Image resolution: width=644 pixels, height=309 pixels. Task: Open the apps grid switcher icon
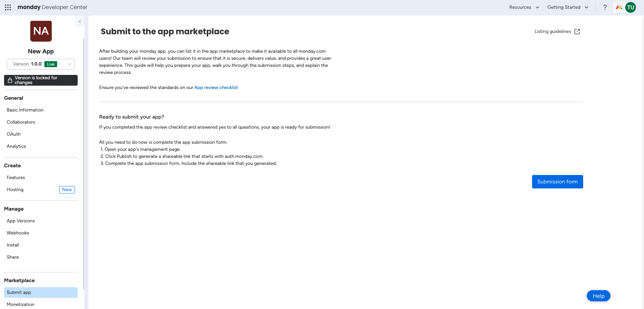point(8,7)
